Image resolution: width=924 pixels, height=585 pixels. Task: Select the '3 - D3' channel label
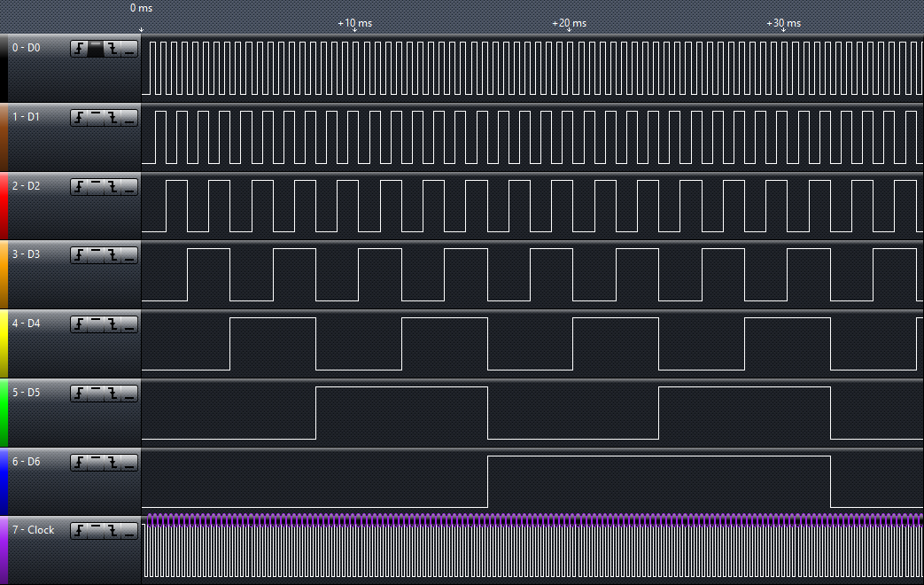[x=27, y=254]
